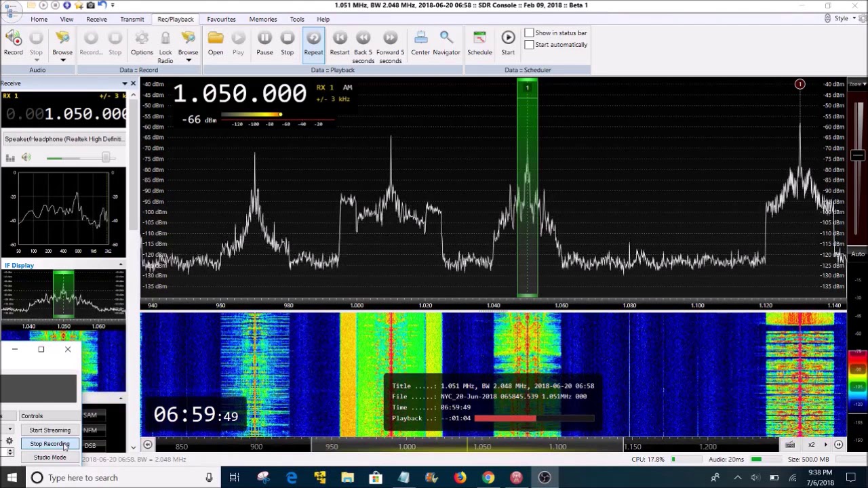Click the Open folder icon in Data Playback
The height and width of the screenshot is (488, 868).
[x=216, y=39]
